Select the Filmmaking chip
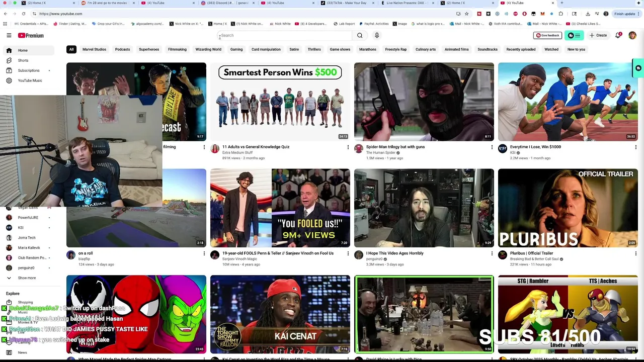The height and width of the screenshot is (362, 644). (x=177, y=49)
